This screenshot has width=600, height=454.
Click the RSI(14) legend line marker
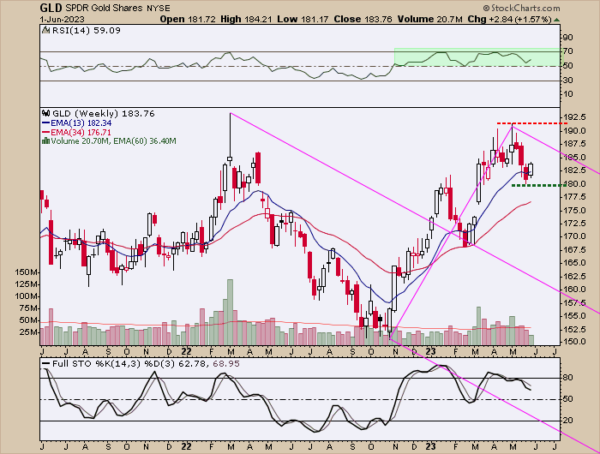pos(44,30)
